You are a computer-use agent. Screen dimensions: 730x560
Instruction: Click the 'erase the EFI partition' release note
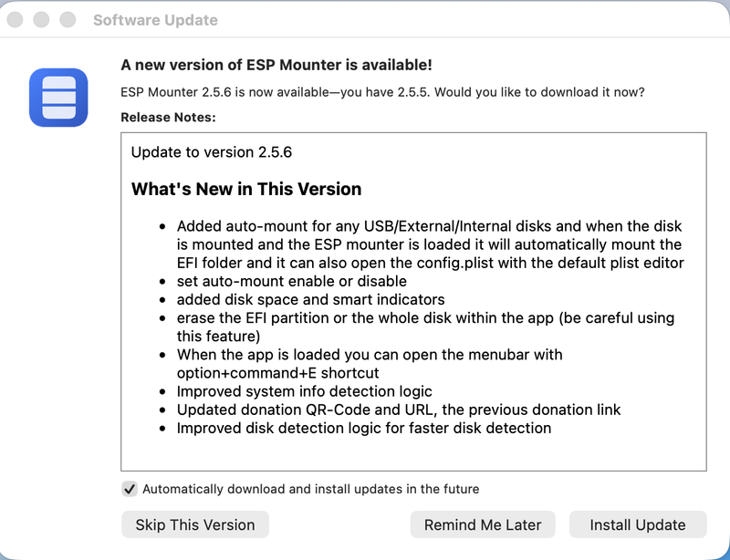coord(425,327)
